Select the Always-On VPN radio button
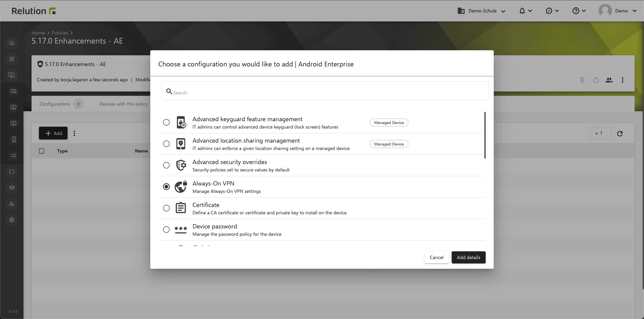Viewport: 644px width, 319px height. pos(166,187)
